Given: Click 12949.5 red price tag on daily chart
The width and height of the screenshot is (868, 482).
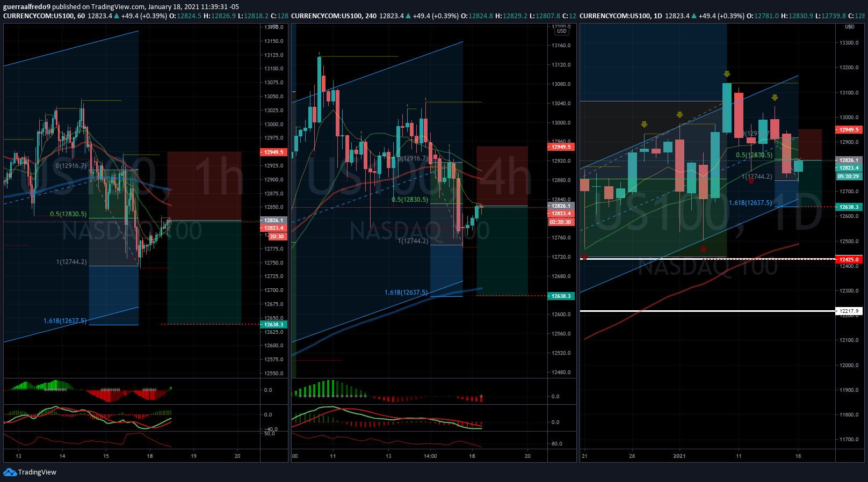Looking at the screenshot, I should pyautogui.click(x=849, y=130).
